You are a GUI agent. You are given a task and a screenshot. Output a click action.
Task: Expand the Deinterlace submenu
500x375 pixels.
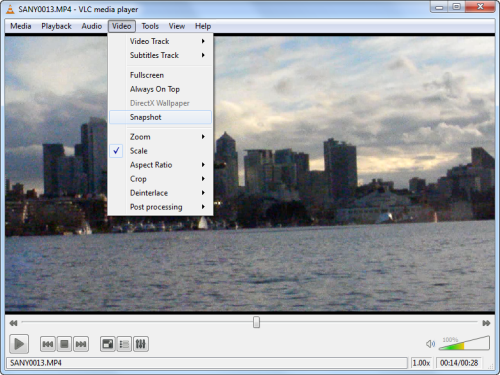click(x=160, y=193)
